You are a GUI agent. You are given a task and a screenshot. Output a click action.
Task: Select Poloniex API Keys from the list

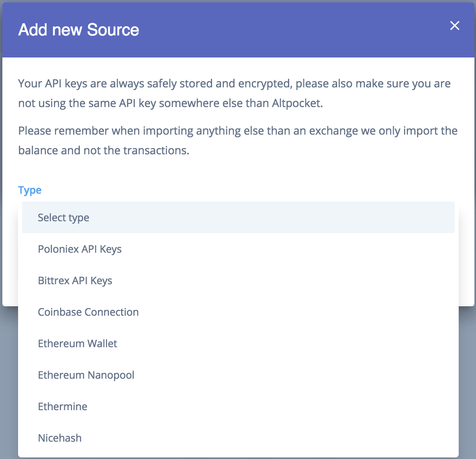[80, 249]
